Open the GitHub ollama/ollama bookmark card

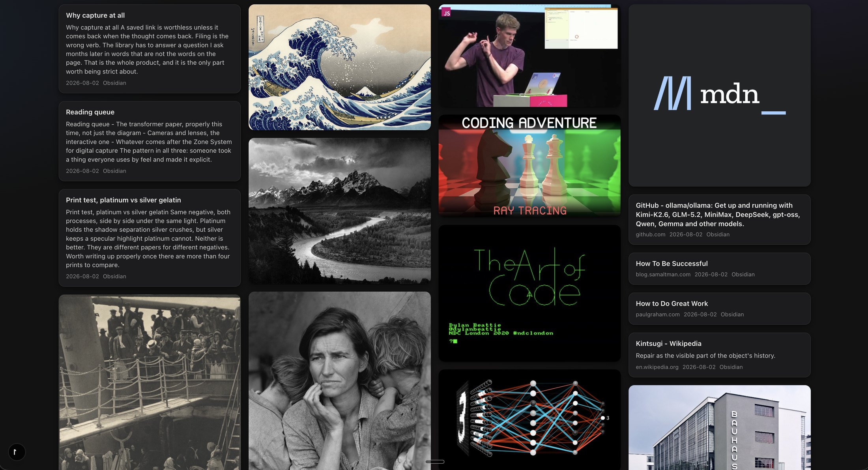point(720,219)
